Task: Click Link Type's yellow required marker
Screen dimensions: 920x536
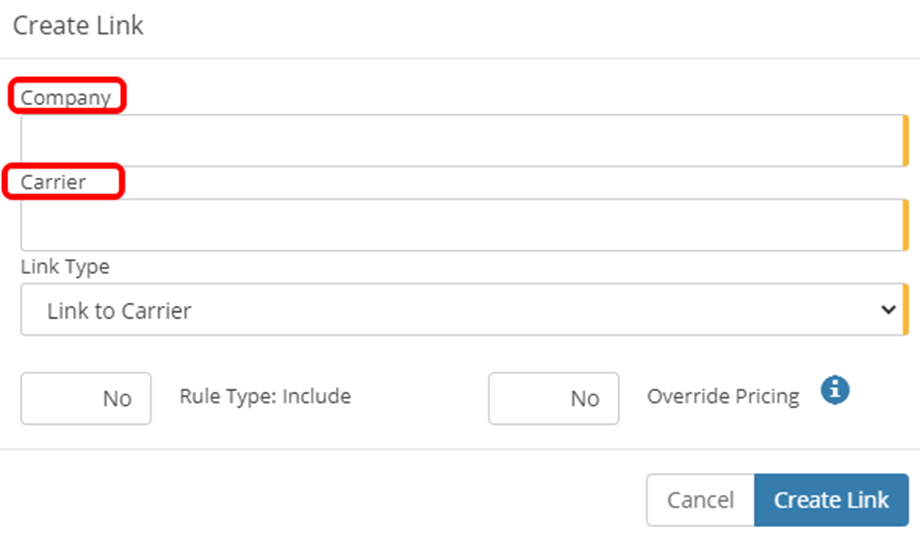Action: click(905, 310)
